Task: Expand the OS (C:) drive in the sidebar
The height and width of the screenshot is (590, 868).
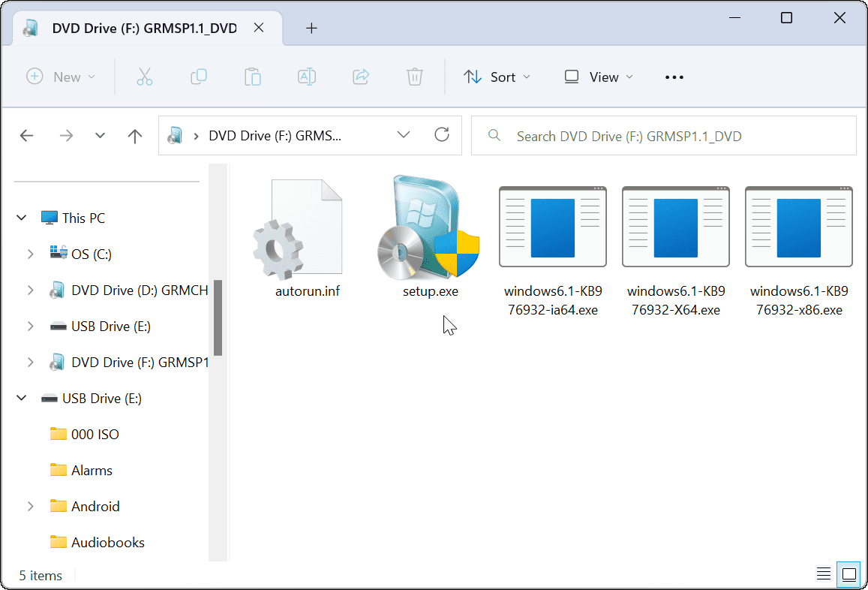Action: 30,254
